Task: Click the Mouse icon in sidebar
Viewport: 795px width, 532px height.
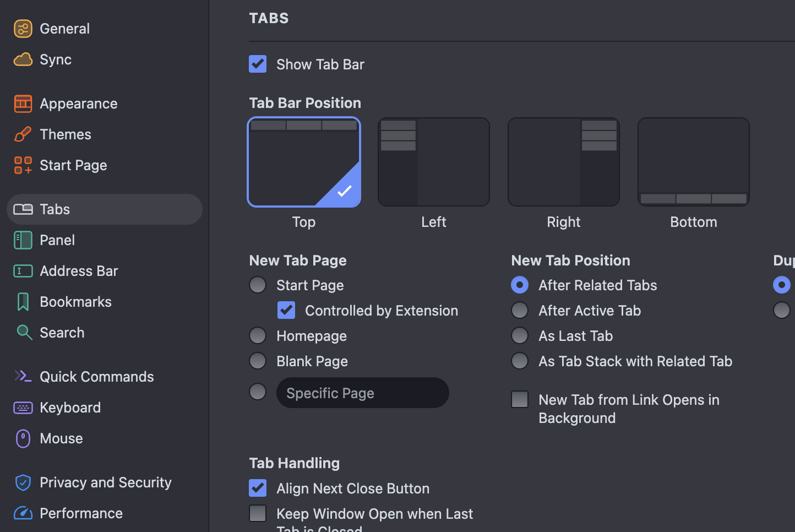Action: pos(23,438)
